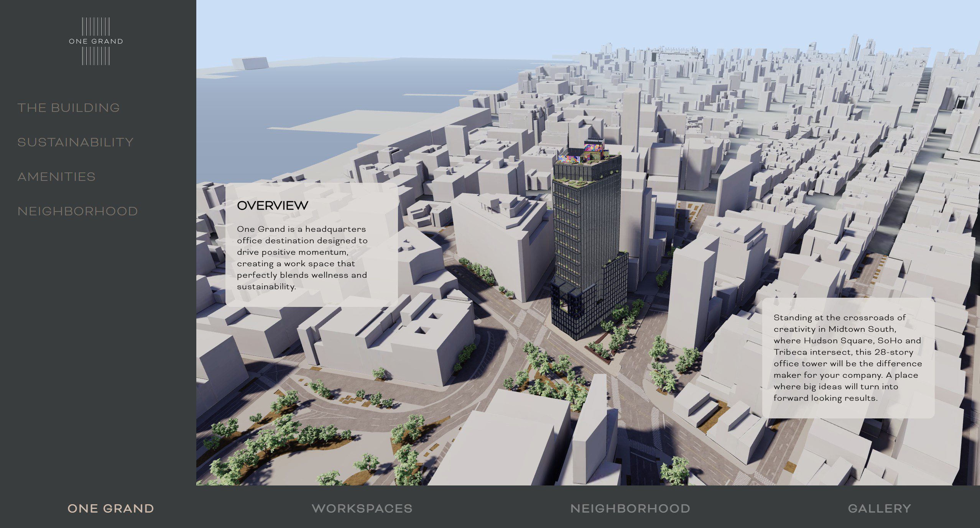Switch to the Gallery tab
This screenshot has width=980, height=528.
pyautogui.click(x=879, y=508)
